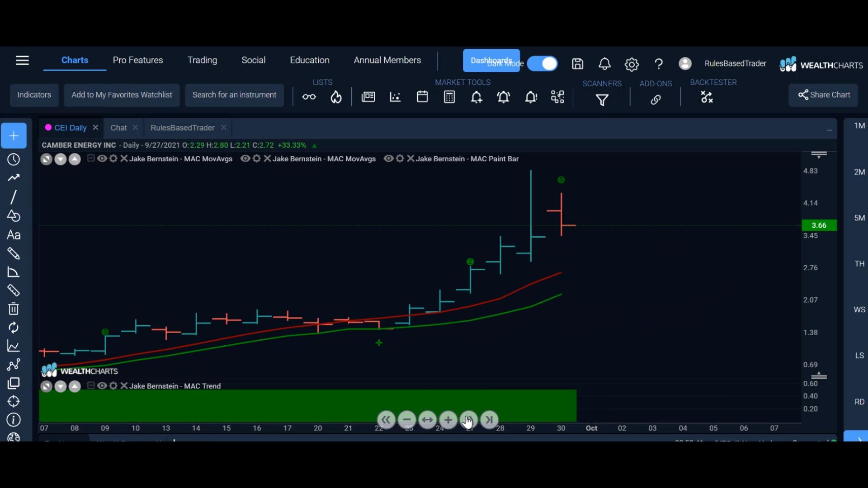Remove the MAC Trend indicator

pos(124,386)
